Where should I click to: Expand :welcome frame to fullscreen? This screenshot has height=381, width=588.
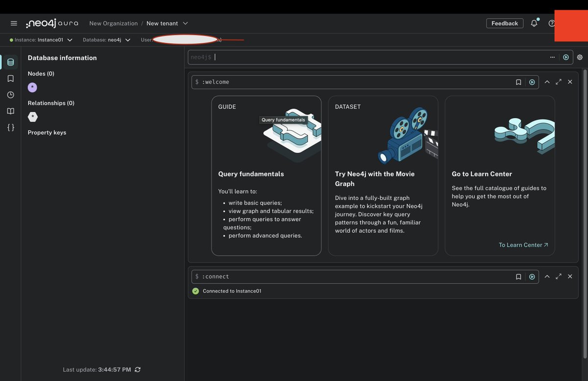[559, 82]
